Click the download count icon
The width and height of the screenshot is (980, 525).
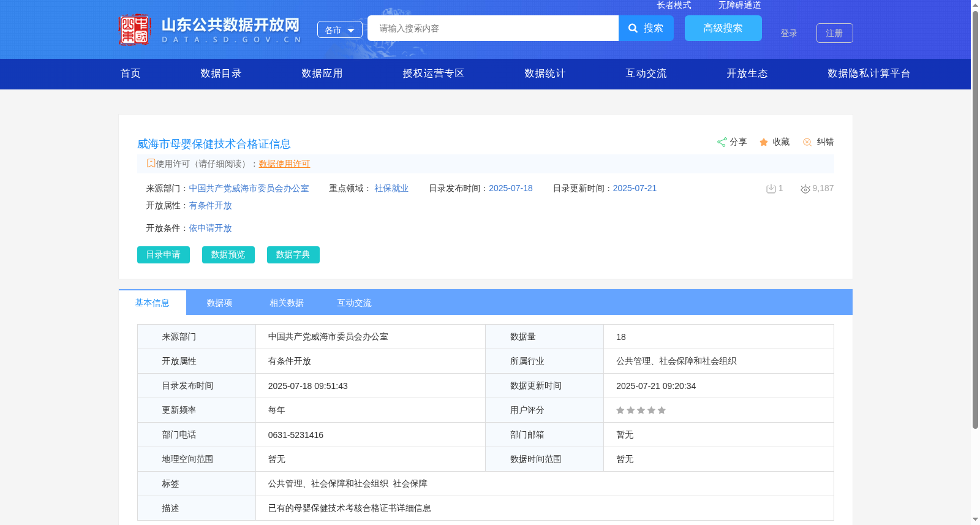pyautogui.click(x=771, y=189)
